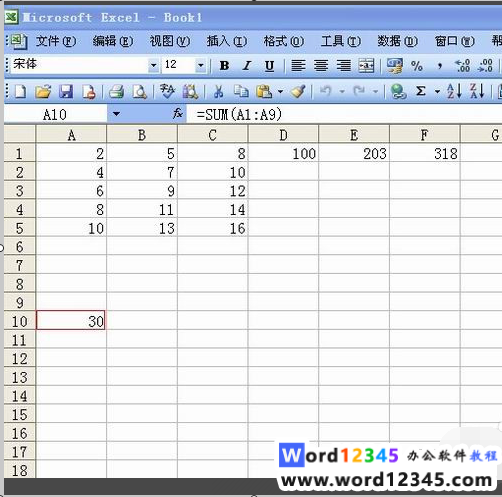Toggle Underline formatting
This screenshot has width=502, height=497.
pos(269,66)
